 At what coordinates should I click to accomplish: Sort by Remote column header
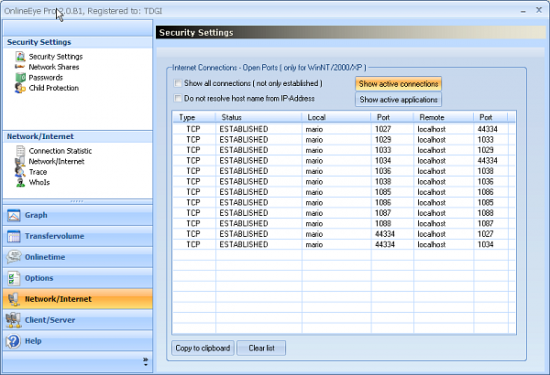click(443, 117)
